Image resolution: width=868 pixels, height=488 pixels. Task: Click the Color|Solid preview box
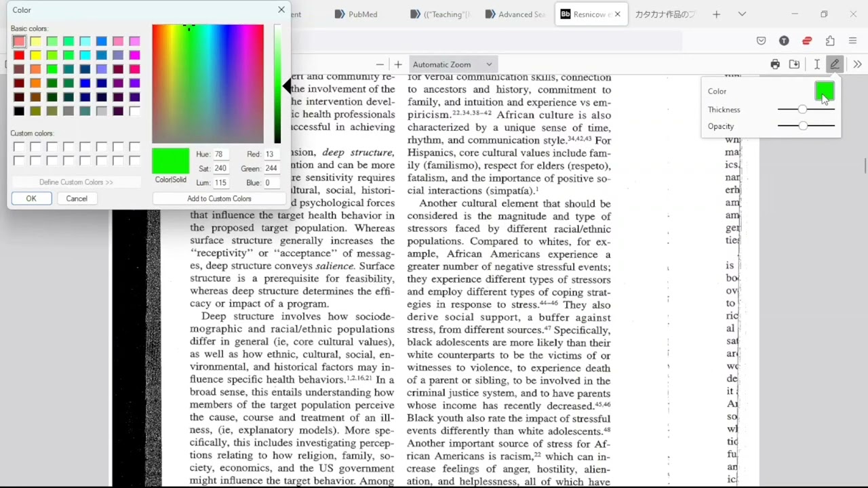(170, 161)
